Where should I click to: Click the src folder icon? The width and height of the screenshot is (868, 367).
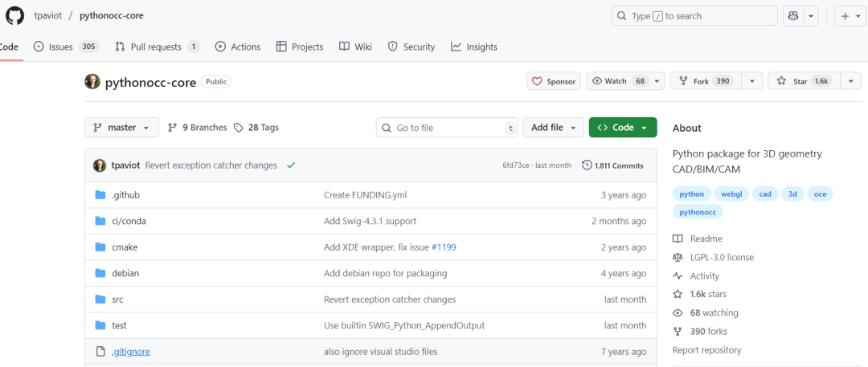tap(100, 300)
